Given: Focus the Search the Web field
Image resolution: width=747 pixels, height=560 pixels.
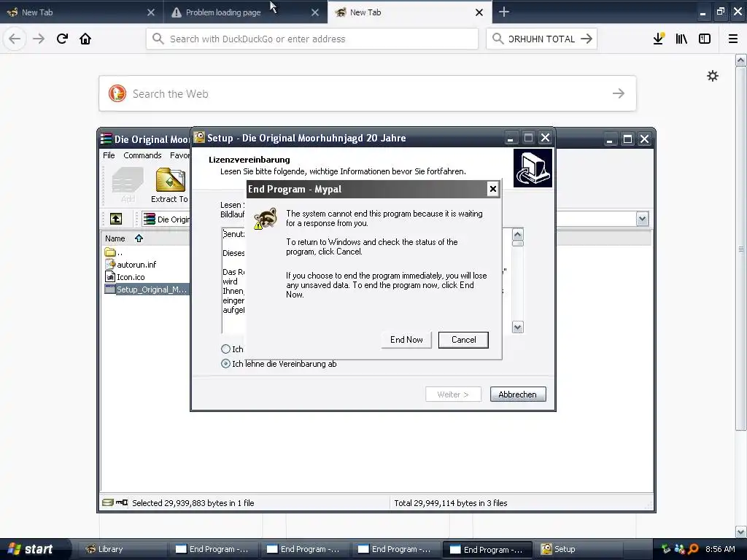Looking at the screenshot, I should coord(368,93).
